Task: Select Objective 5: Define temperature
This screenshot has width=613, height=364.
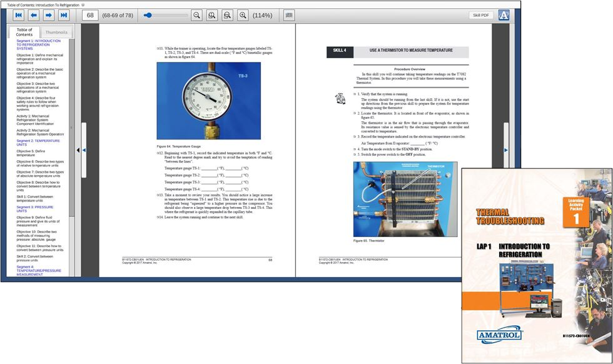Action: point(31,153)
